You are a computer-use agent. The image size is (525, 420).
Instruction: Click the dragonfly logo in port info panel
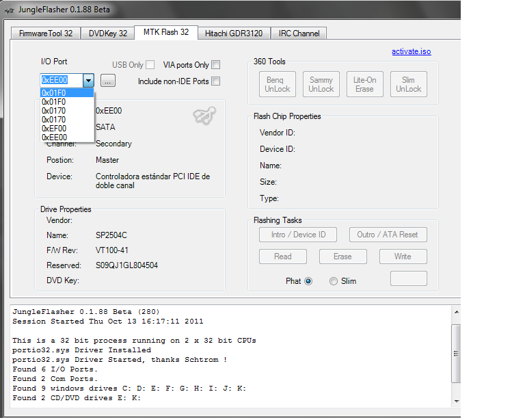coord(204,115)
